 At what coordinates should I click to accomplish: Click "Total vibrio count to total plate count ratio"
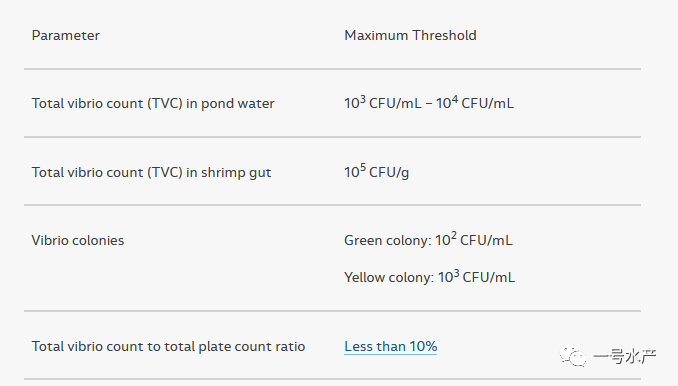click(x=168, y=347)
